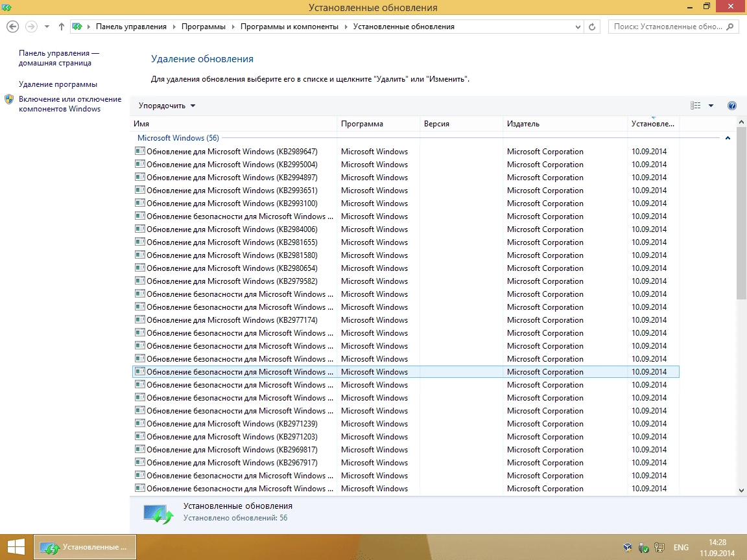747x560 pixels.
Task: Click the ENG language indicator
Action: [681, 548]
